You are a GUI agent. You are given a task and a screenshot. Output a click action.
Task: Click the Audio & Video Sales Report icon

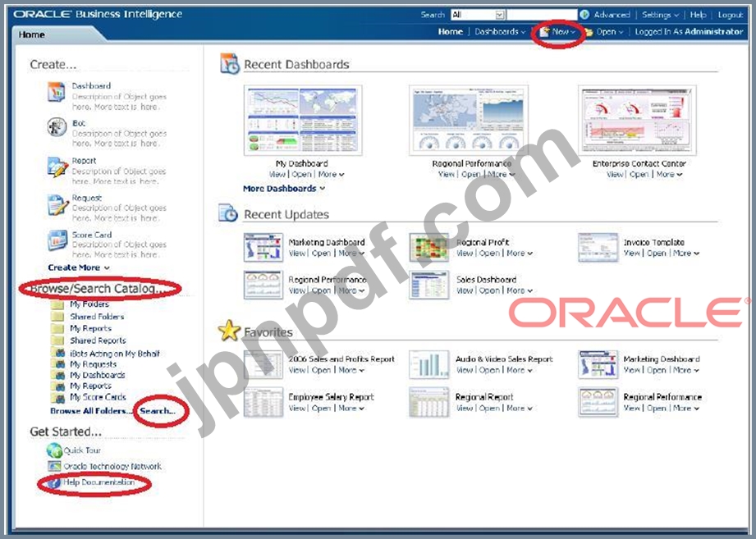click(428, 365)
